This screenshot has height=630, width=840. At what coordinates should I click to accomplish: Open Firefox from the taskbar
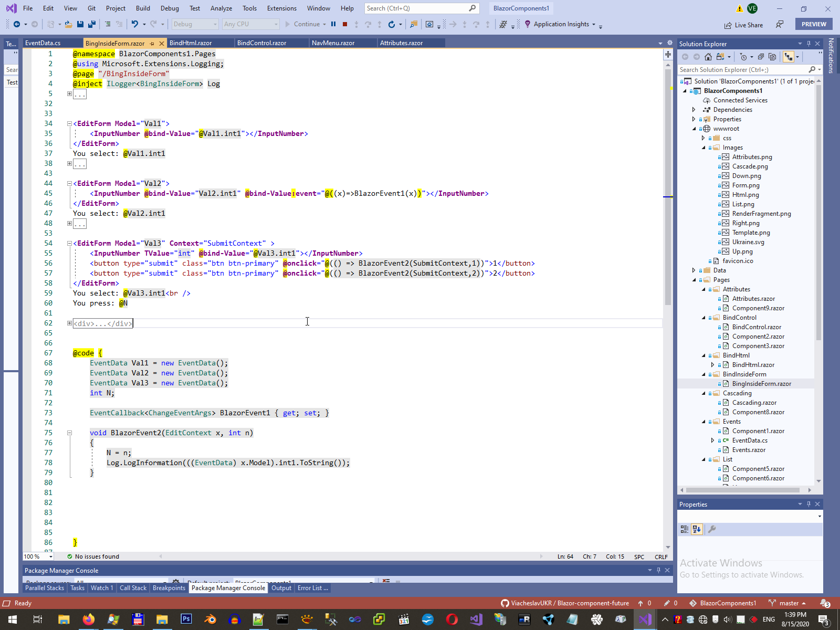pos(88,619)
